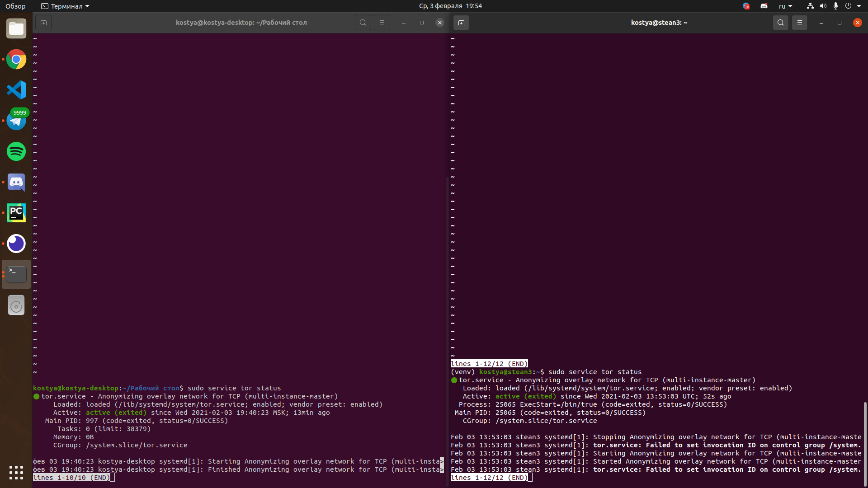This screenshot has width=868, height=488.
Task: Open Spotify from the dock
Action: tap(16, 151)
